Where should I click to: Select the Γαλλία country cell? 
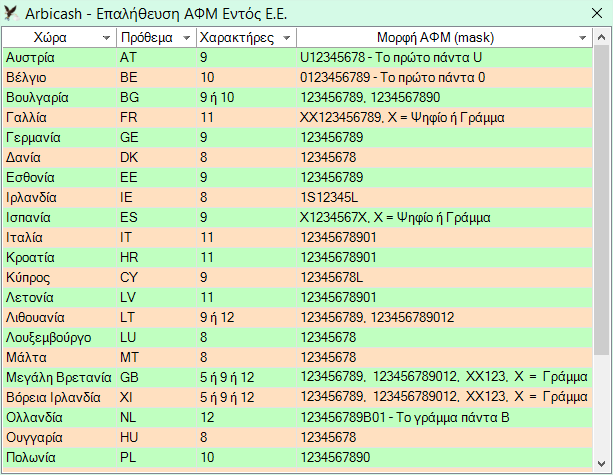(59, 117)
